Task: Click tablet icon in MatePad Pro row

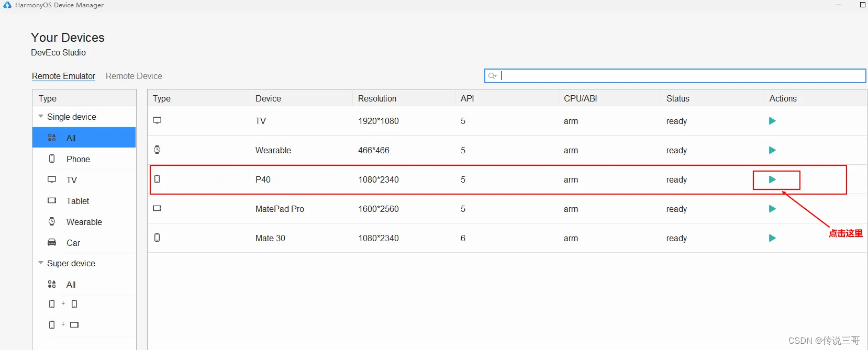Action: pyautogui.click(x=157, y=208)
